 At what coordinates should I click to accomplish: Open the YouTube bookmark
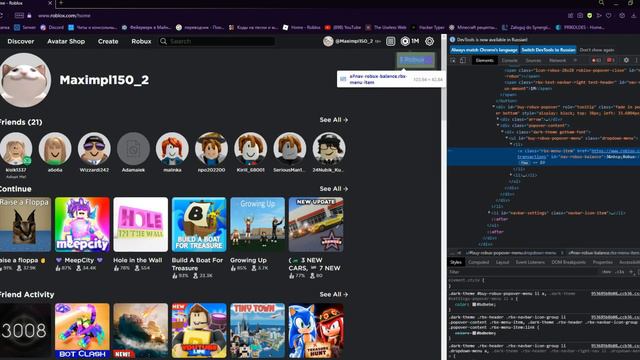343,27
